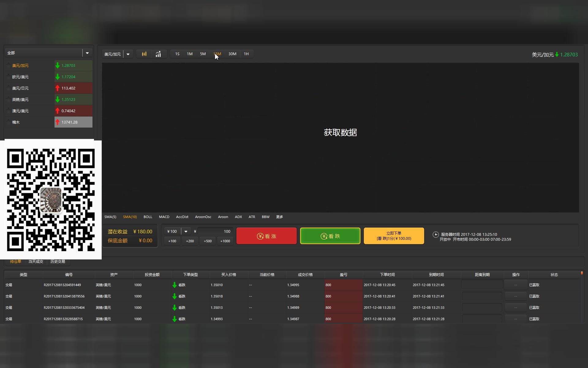Click the favorite star beside 欧元/美元
Image resolution: width=588 pixels, height=368 pixels.
tap(9, 77)
